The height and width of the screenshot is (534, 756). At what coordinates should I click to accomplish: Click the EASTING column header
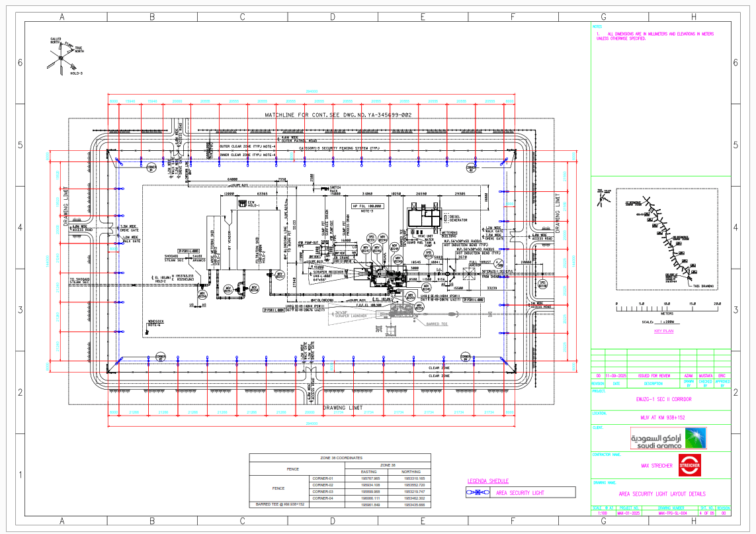(x=369, y=471)
